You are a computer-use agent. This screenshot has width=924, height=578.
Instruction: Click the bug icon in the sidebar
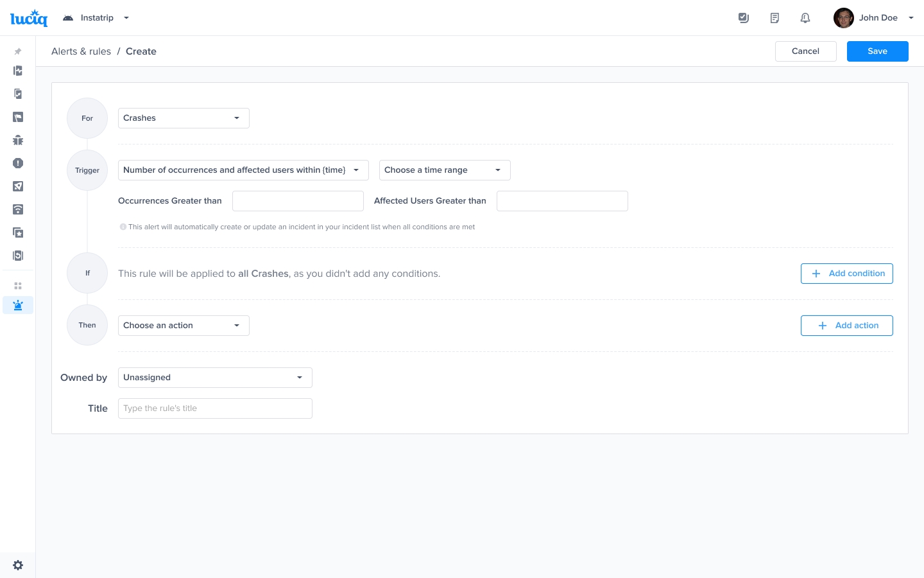[x=18, y=140]
